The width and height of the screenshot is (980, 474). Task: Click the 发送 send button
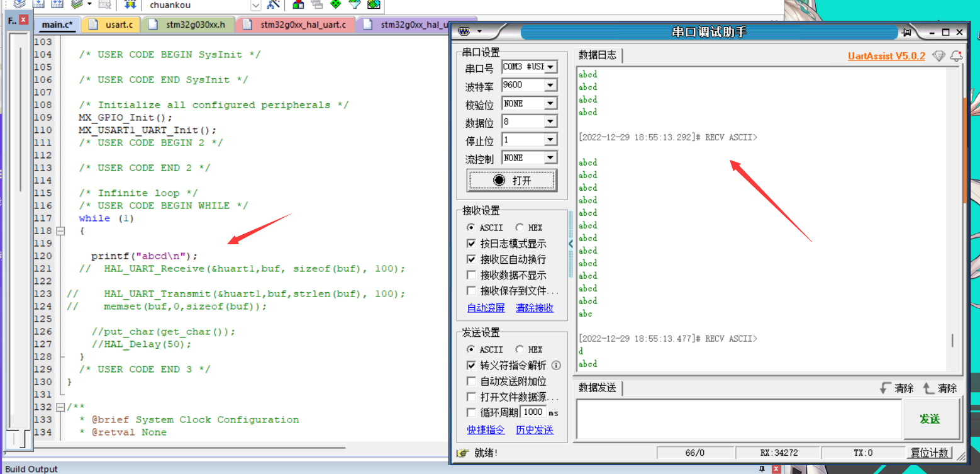coord(930,419)
